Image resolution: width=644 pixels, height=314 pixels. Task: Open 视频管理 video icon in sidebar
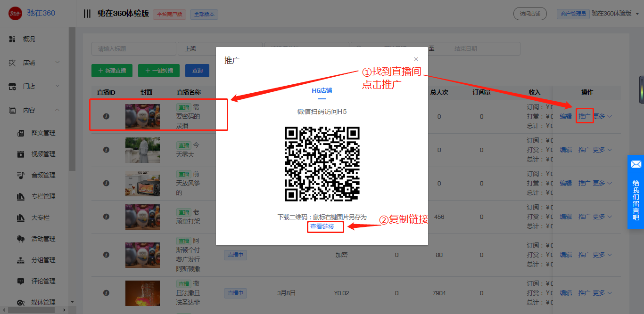point(21,154)
